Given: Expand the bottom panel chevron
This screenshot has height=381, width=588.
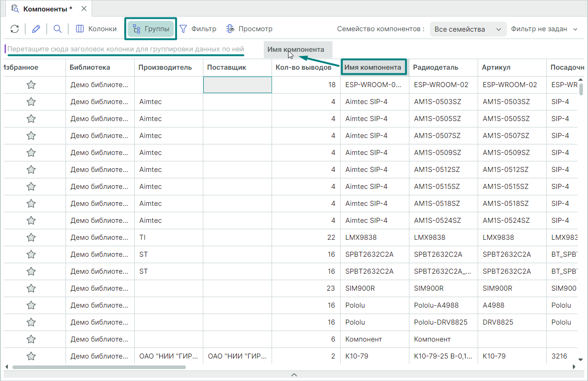Looking at the screenshot, I should tap(294, 375).
